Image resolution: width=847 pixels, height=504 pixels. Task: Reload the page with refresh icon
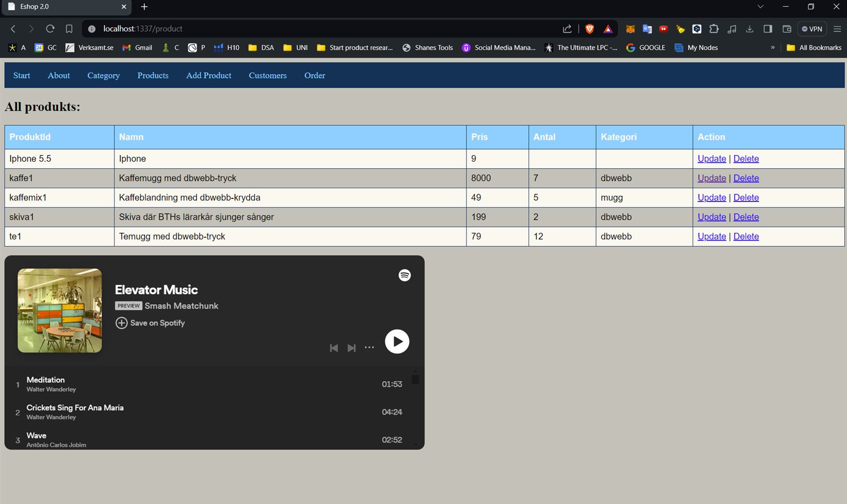pyautogui.click(x=50, y=29)
